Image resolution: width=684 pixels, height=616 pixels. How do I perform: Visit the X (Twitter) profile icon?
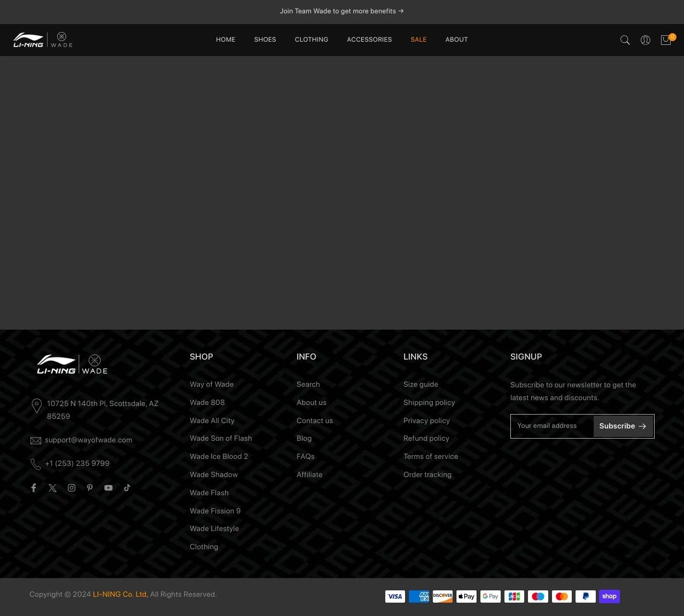click(52, 488)
